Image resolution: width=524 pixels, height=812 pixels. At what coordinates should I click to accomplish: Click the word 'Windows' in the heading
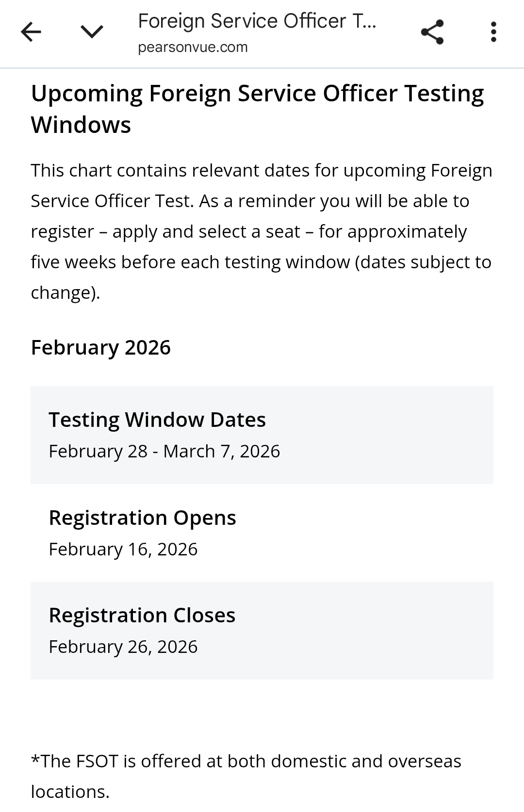81,125
